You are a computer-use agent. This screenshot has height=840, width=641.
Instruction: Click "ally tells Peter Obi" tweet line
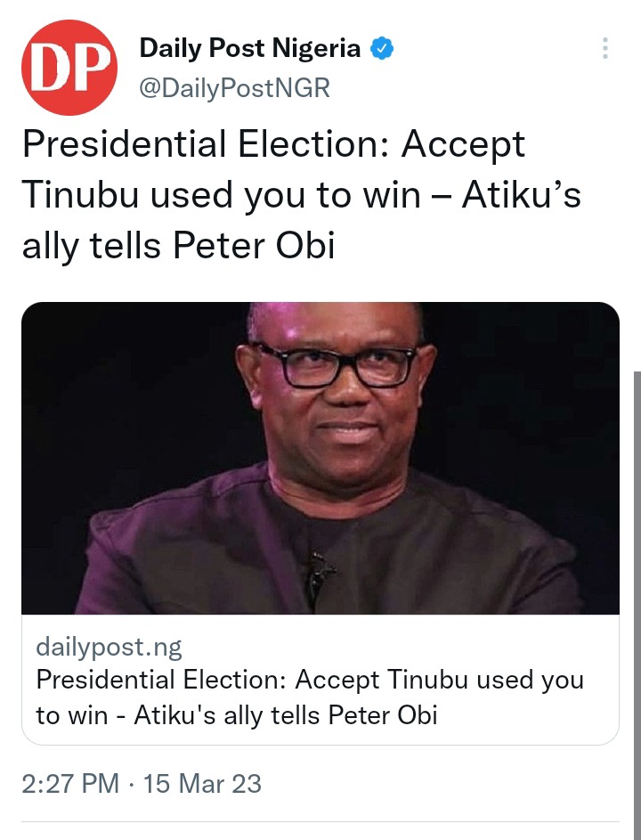(x=178, y=246)
